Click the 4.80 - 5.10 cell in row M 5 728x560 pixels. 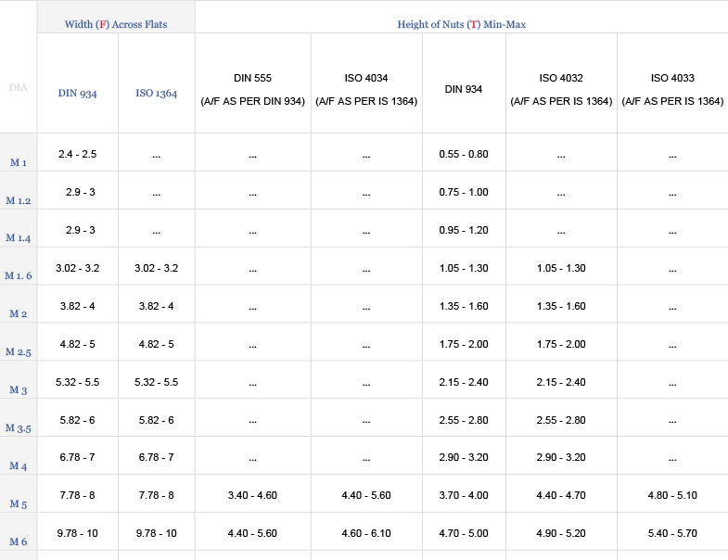(x=672, y=495)
